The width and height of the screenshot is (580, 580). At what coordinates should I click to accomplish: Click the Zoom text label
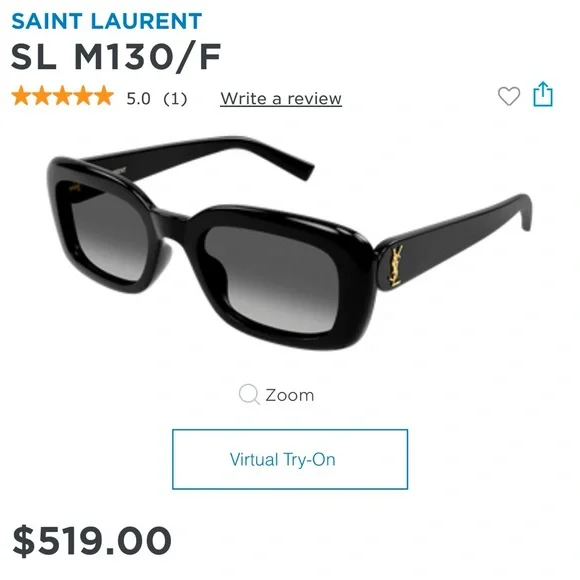click(x=290, y=395)
